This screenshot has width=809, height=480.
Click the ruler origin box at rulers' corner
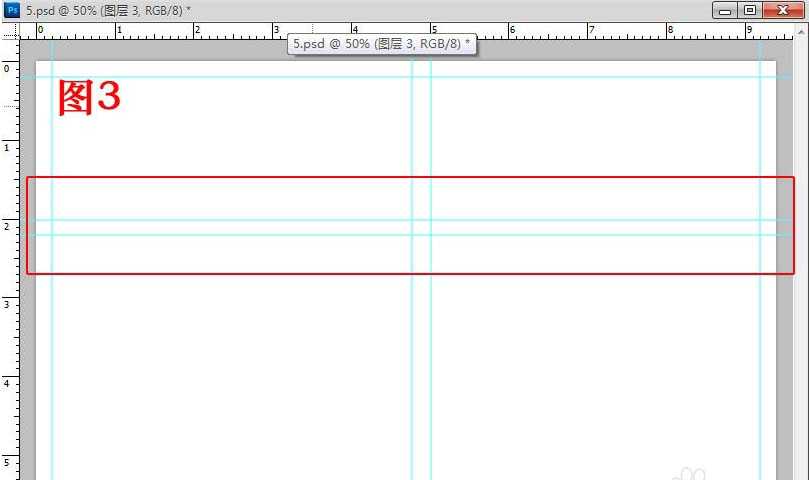pyautogui.click(x=9, y=29)
